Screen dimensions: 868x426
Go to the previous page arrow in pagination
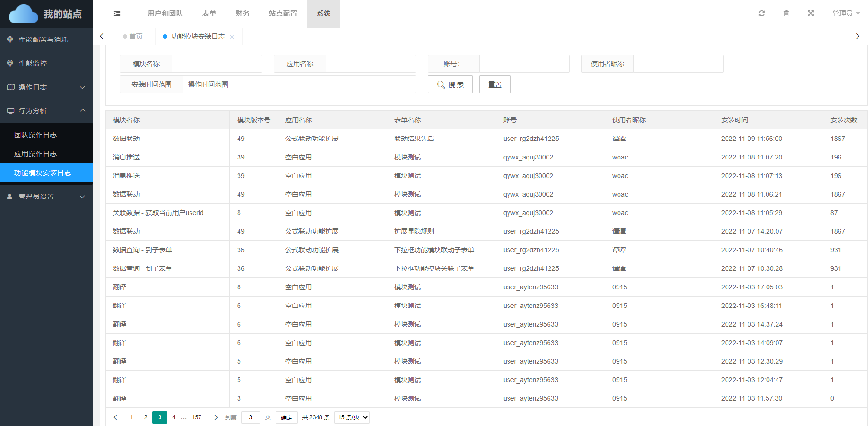point(115,417)
